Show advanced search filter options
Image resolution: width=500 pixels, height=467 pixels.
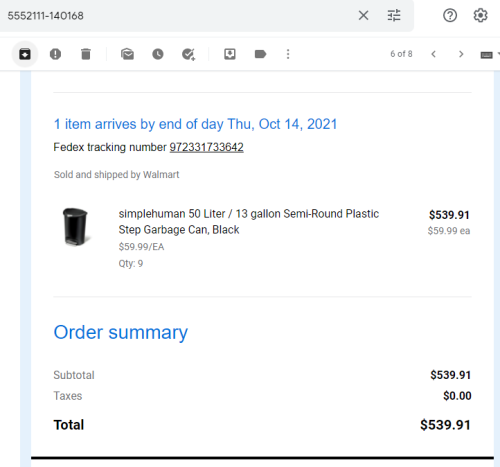click(394, 15)
